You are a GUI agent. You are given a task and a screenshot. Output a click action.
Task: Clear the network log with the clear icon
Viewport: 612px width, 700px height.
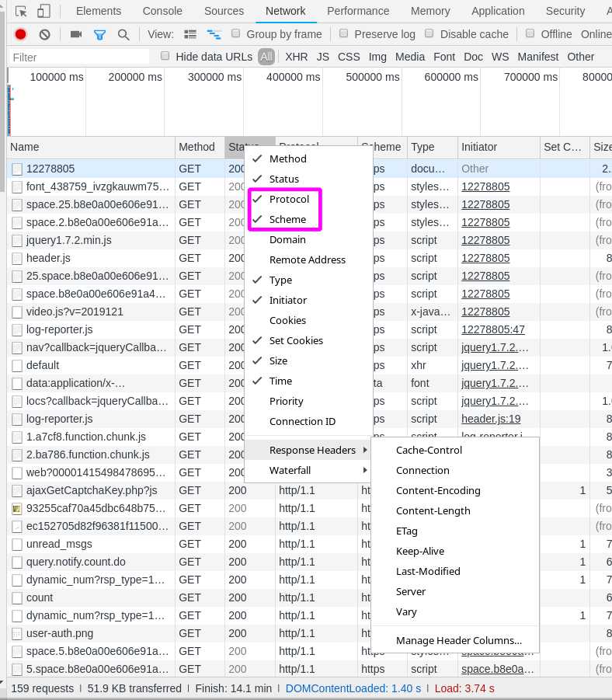coord(44,34)
